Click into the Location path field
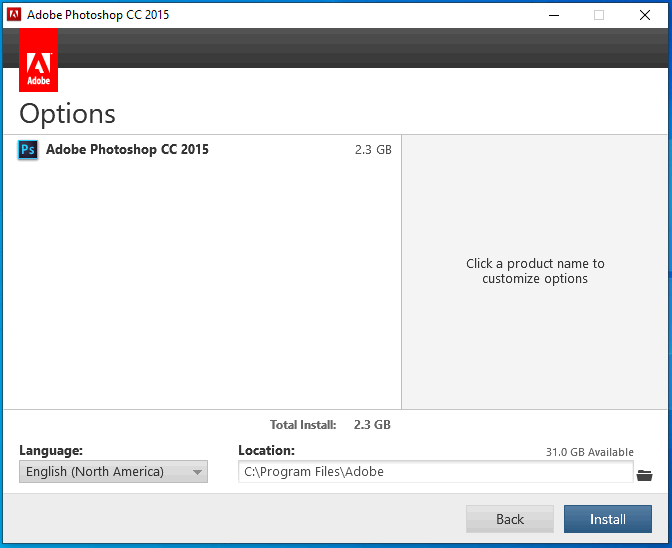The height and width of the screenshot is (548, 672). (x=435, y=472)
